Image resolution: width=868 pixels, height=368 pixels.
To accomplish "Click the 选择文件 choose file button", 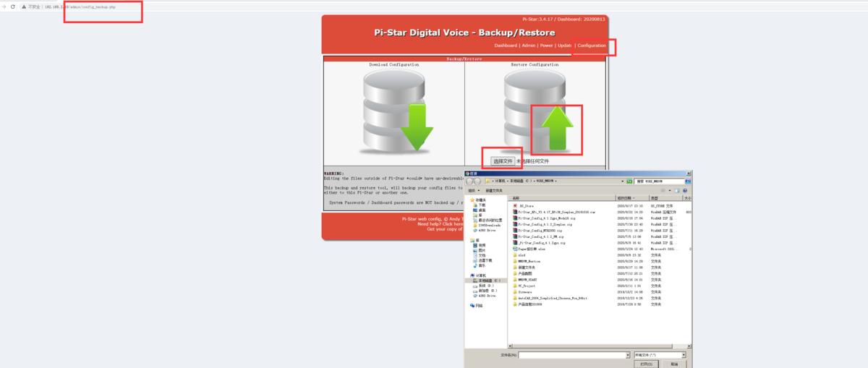I will click(x=502, y=161).
